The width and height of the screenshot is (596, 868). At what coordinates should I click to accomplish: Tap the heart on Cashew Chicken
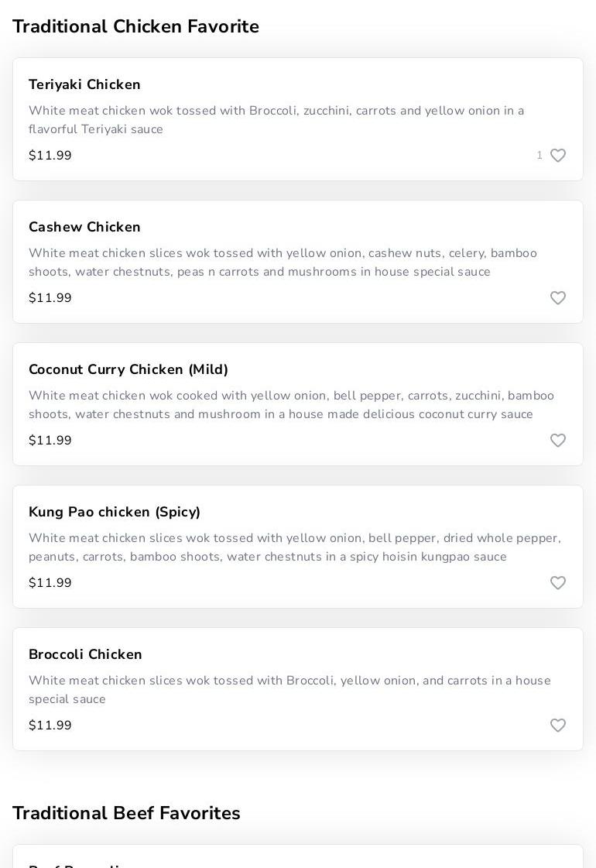coord(558,298)
